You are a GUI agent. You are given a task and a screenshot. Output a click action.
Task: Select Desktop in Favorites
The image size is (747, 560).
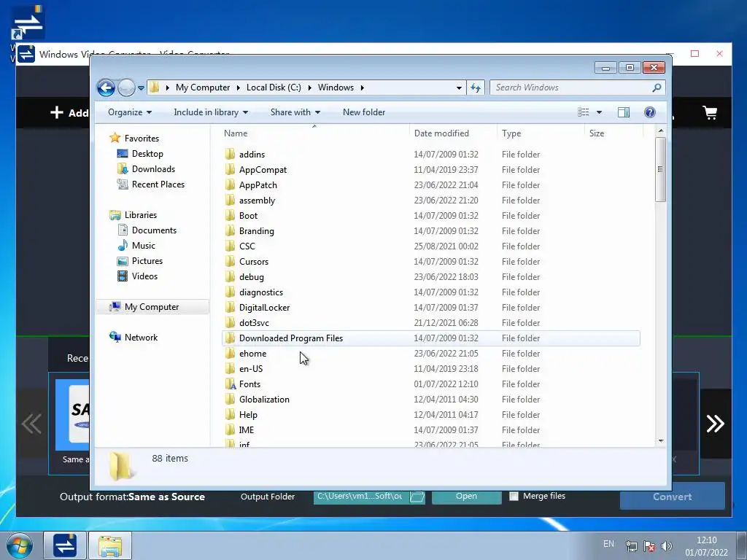[x=147, y=154]
